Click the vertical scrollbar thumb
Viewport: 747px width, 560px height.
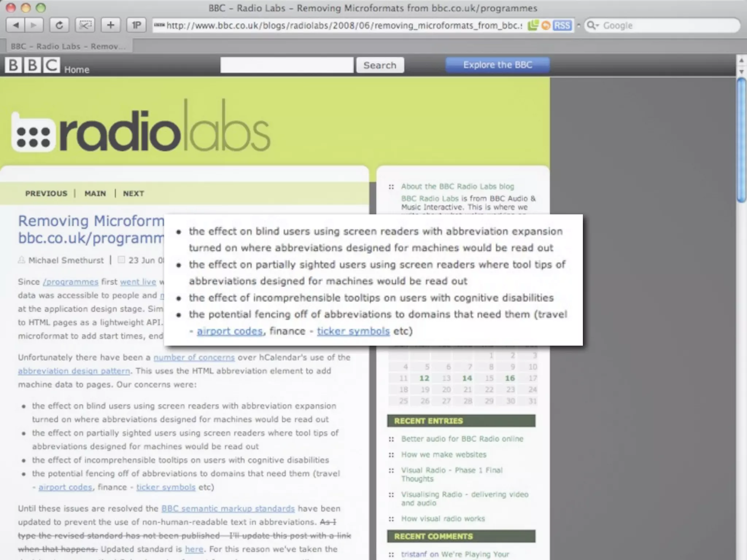click(741, 140)
